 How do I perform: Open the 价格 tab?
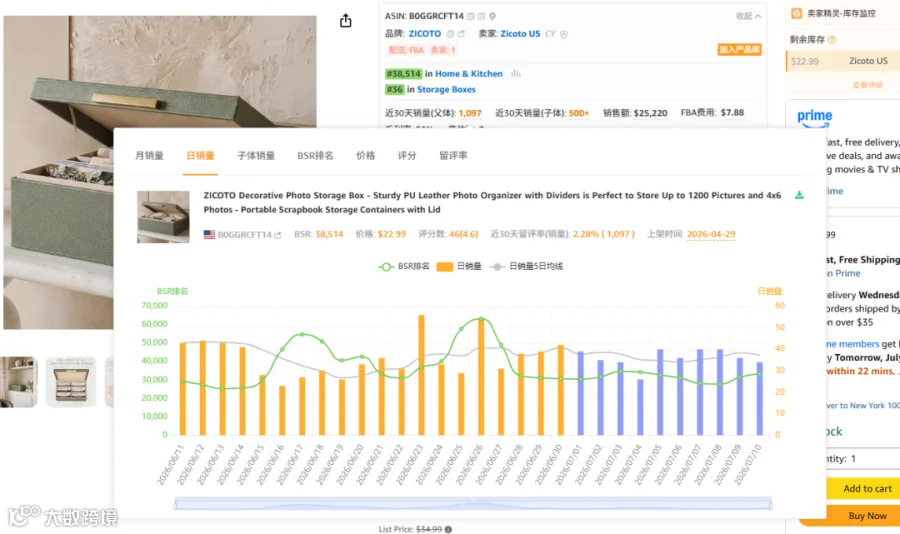[x=365, y=156]
